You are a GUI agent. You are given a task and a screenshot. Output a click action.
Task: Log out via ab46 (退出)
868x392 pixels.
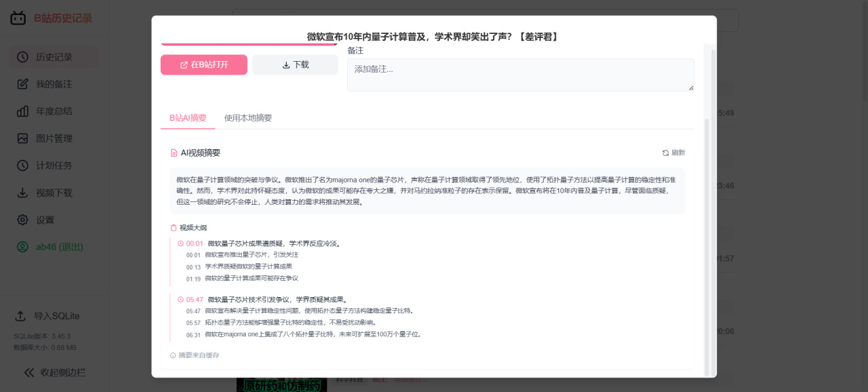tap(54, 247)
